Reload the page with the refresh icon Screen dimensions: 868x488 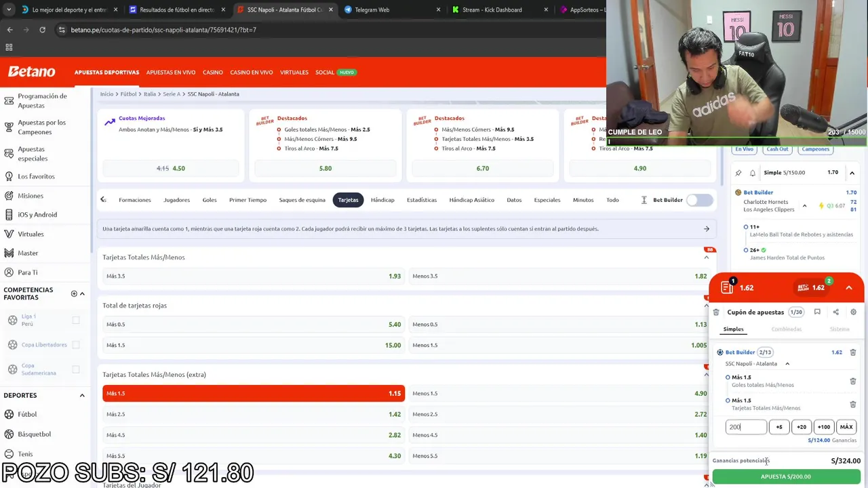[x=42, y=30]
